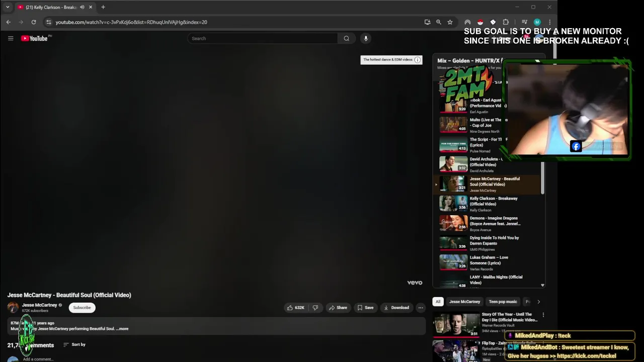Open comments Sort by menu
This screenshot has height=362, width=644.
[74, 344]
